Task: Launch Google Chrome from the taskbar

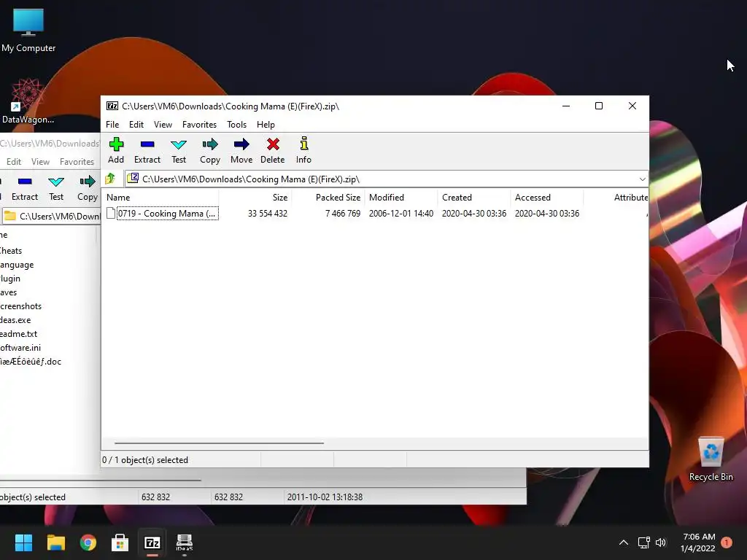Action: pyautogui.click(x=88, y=542)
